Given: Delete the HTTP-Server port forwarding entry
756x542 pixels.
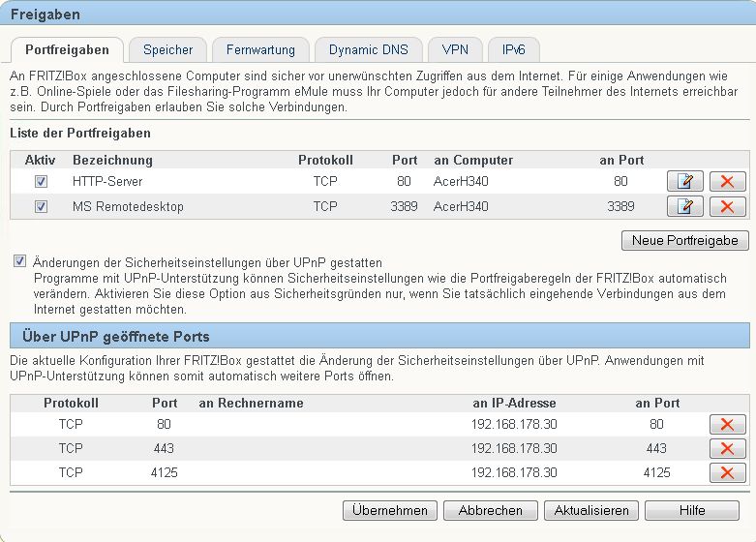Looking at the screenshot, I should click(728, 181).
